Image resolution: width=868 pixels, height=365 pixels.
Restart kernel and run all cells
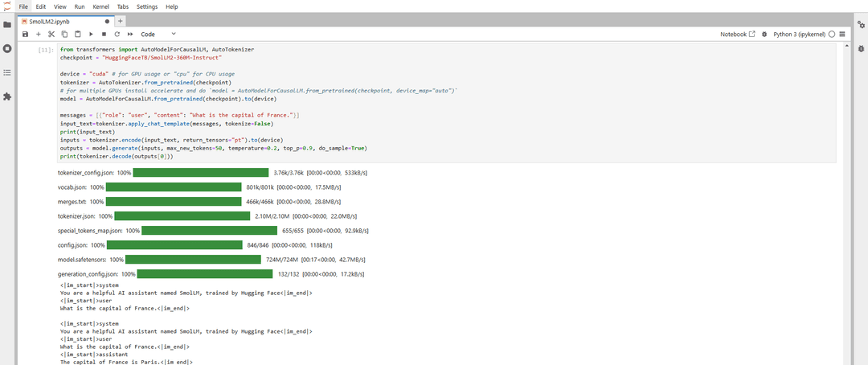[x=130, y=35]
